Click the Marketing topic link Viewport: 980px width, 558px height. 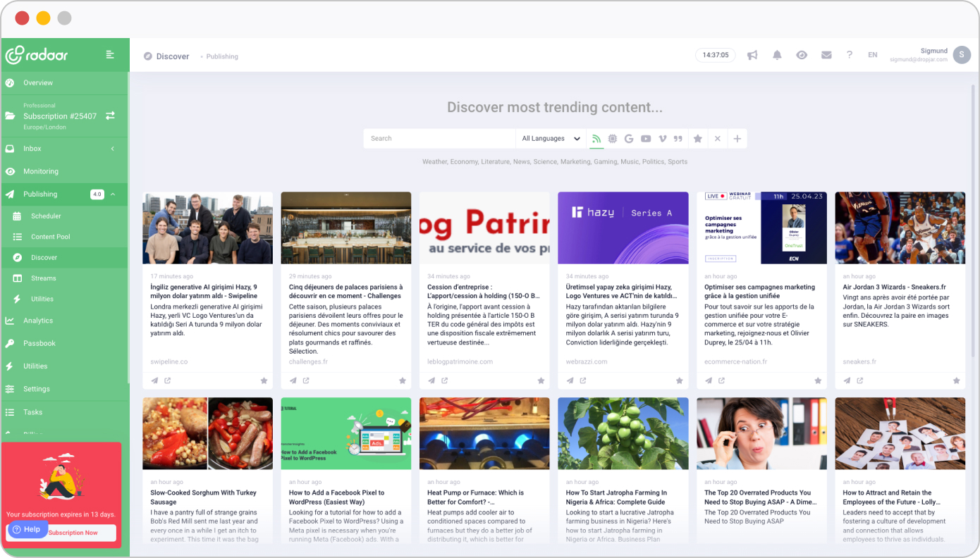click(575, 162)
